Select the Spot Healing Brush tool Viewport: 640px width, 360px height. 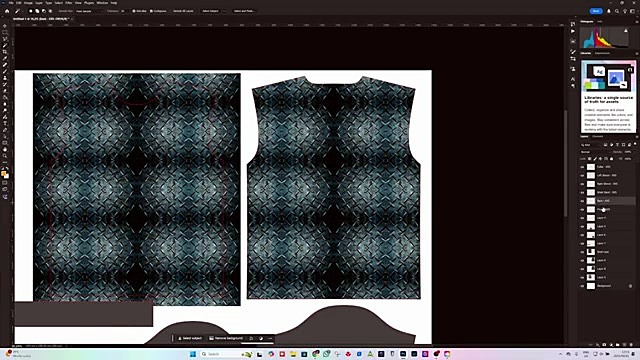5,65
